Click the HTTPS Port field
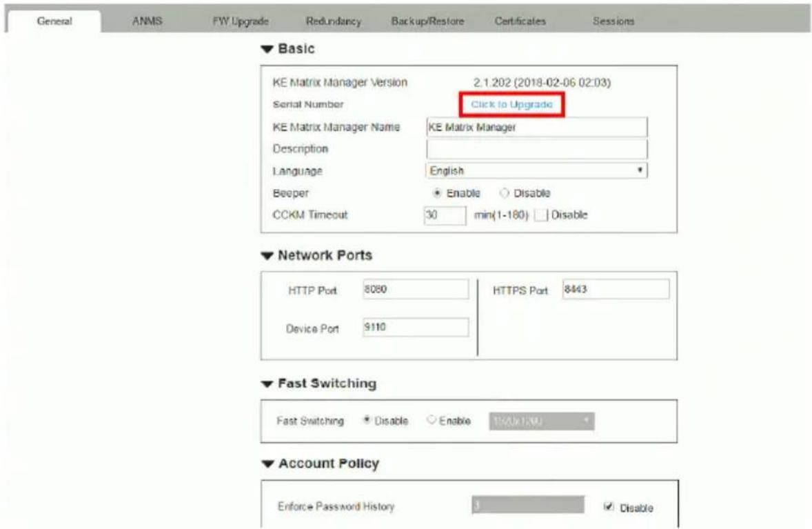This screenshot has height=529, width=812. coord(616,290)
